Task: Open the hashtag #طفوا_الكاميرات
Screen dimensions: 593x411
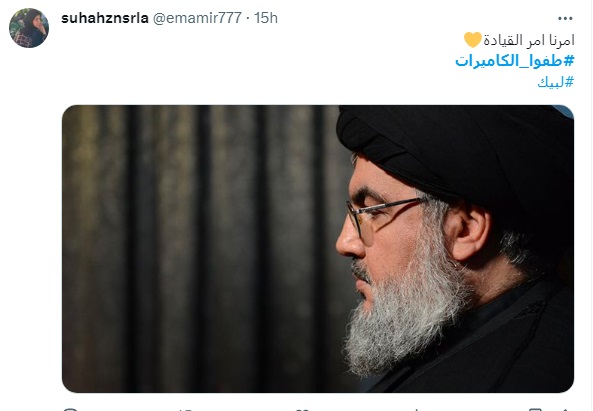Action: point(515,60)
